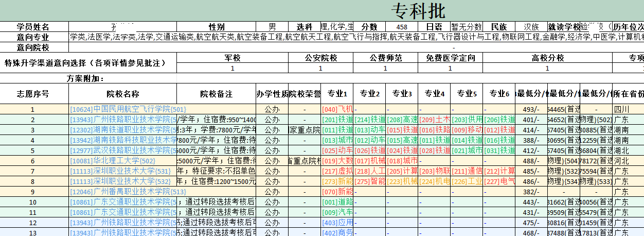
Task: Click the intended majors list cell
Action: 356,37
